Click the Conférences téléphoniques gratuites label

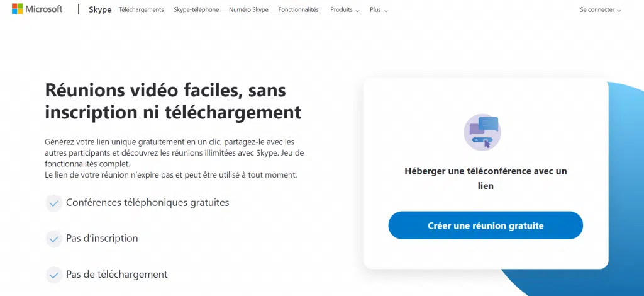147,203
